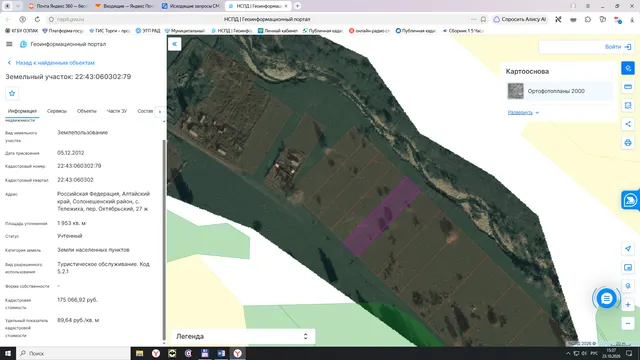Viewport: 640px width, 360px height.
Task: Click the Войти login button
Action: click(x=618, y=47)
